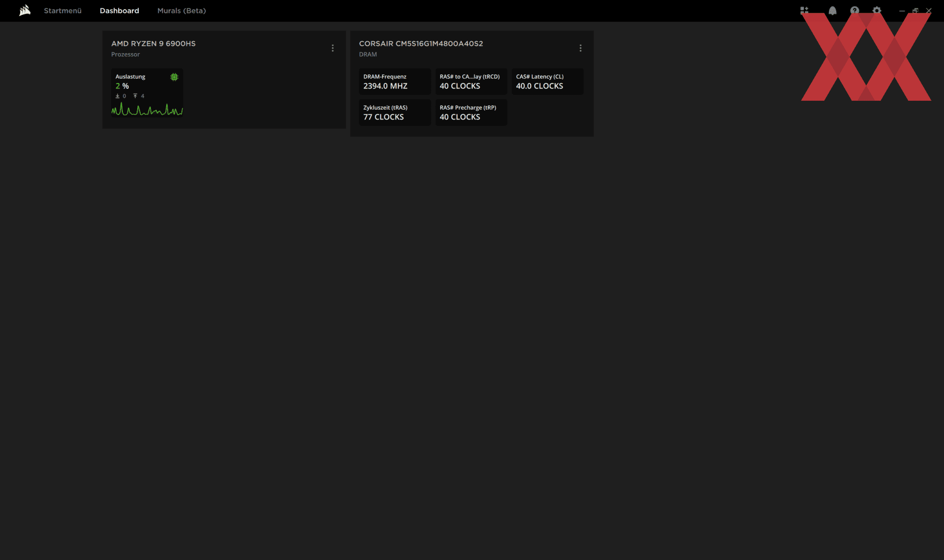Open the notifications bell
Image resolution: width=944 pixels, height=560 pixels.
832,10
